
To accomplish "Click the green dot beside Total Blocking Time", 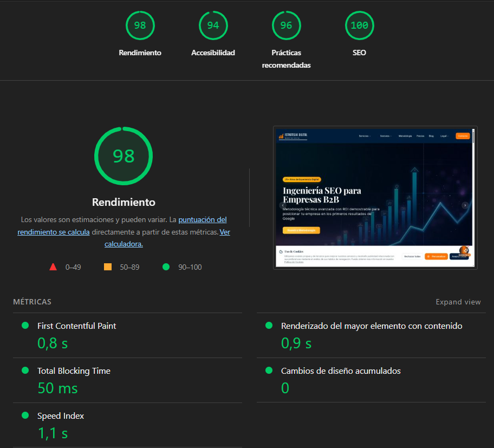I will click(x=25, y=370).
